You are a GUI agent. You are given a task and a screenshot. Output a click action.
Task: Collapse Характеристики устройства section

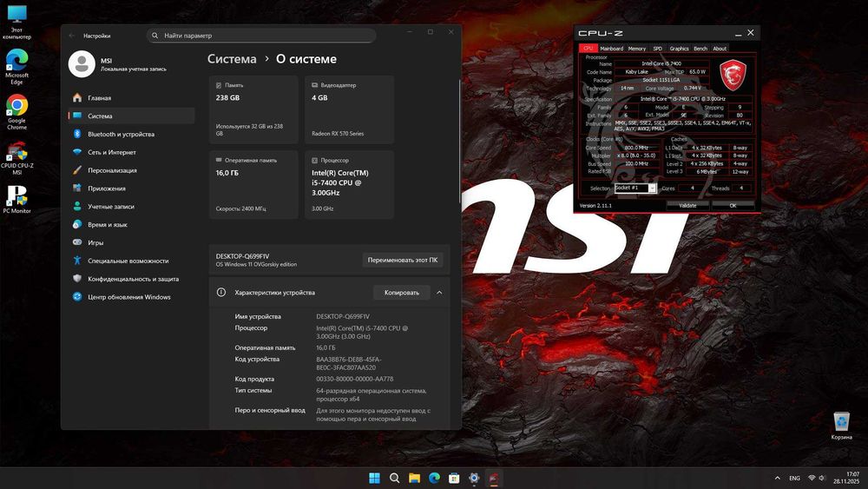click(439, 293)
